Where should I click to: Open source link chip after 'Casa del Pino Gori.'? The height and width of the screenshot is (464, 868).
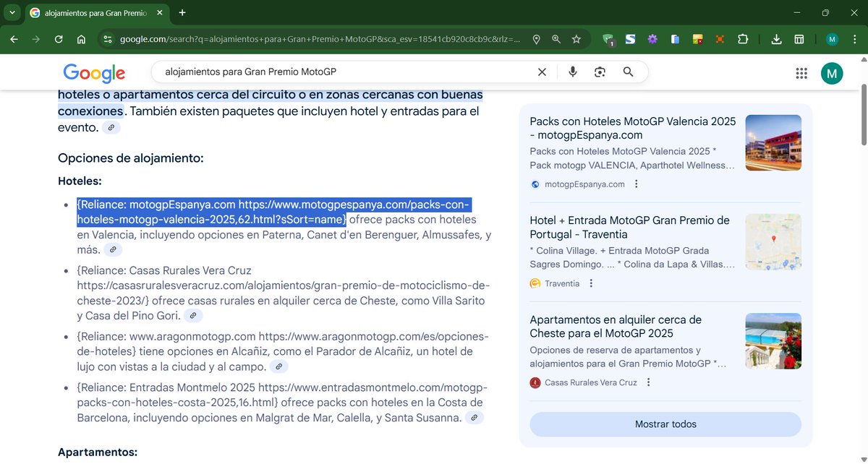192,316
